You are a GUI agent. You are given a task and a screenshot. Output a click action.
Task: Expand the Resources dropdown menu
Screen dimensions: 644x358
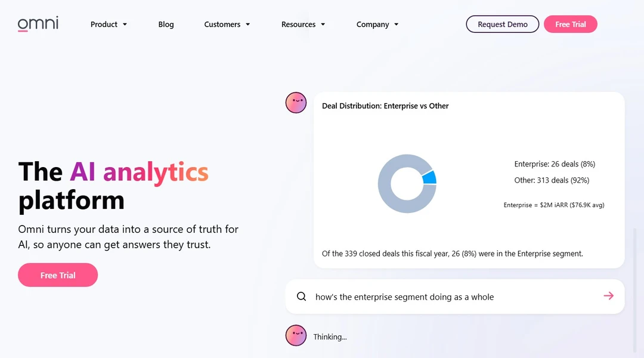click(x=303, y=24)
